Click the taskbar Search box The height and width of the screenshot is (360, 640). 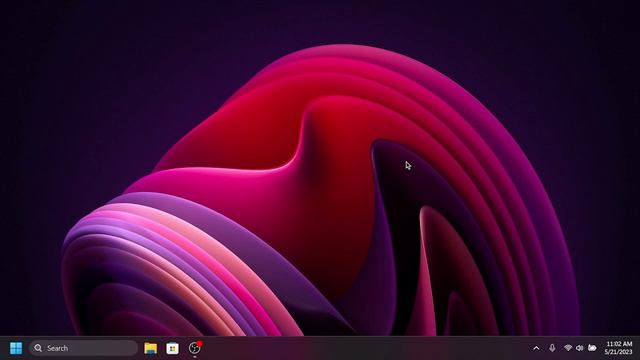84,348
